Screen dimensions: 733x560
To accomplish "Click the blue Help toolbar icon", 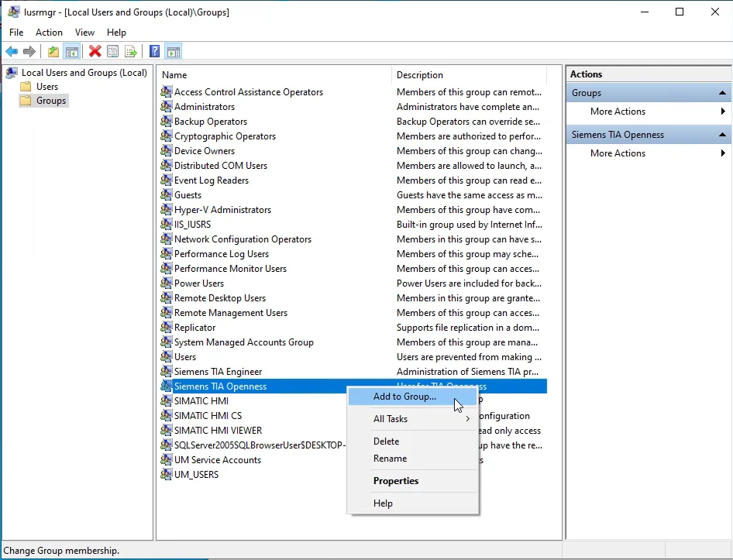I will pyautogui.click(x=154, y=51).
